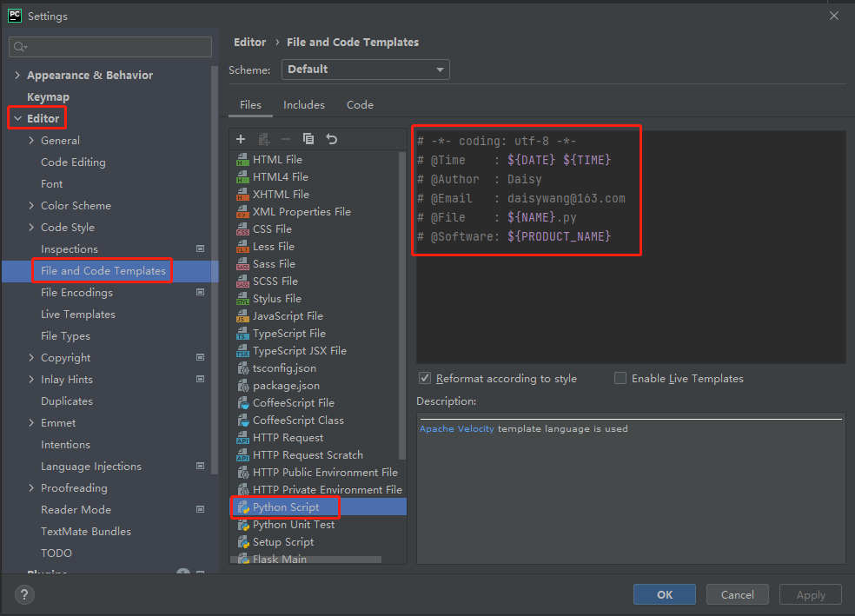Click the Reset to Default undo icon
The image size is (855, 616).
point(332,139)
